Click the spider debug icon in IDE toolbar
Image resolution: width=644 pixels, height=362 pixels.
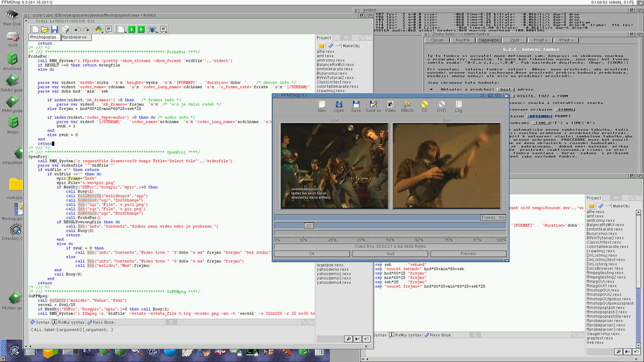coord(152,30)
